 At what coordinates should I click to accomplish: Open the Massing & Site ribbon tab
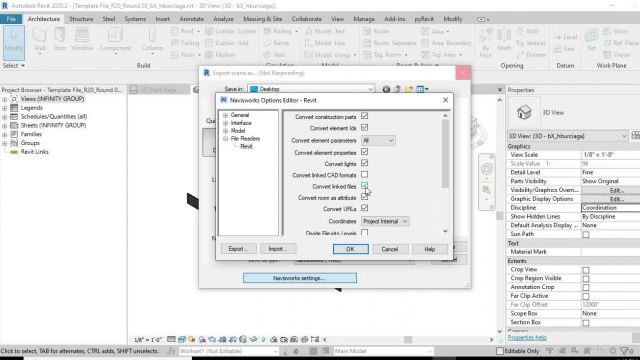(x=262, y=19)
